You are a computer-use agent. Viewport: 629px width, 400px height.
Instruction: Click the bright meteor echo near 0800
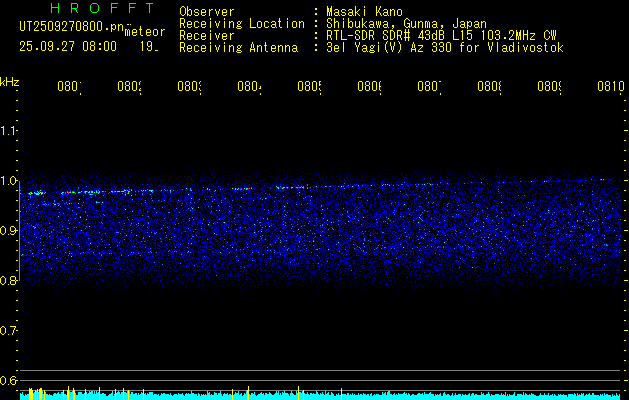tap(37, 193)
